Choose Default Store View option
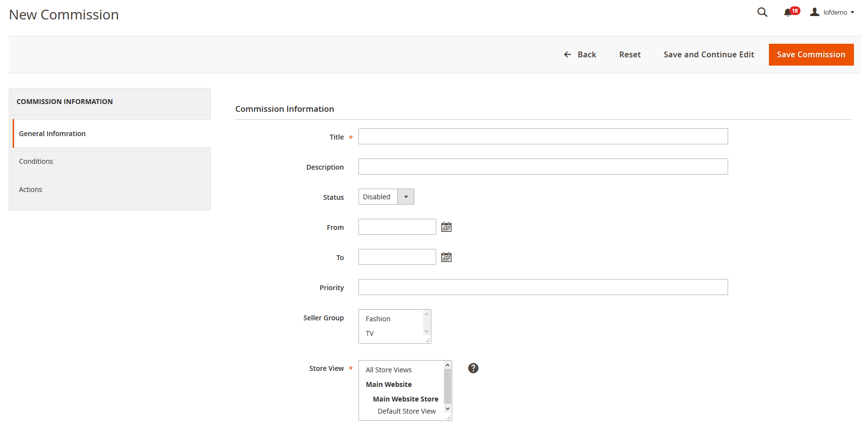This screenshot has height=436, width=868. 407,411
